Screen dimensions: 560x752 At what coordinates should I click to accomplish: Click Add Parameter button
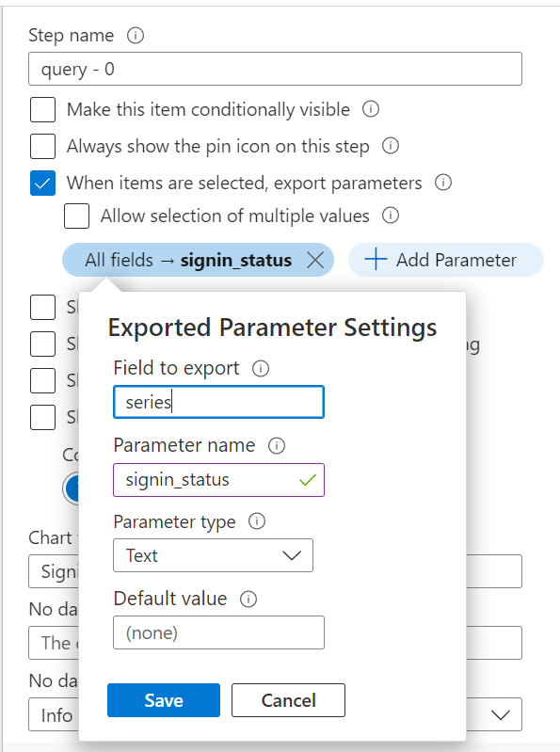tap(446, 260)
